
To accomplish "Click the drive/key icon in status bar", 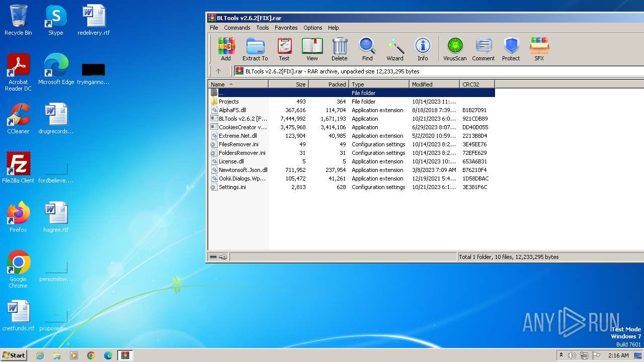I will pos(218,257).
